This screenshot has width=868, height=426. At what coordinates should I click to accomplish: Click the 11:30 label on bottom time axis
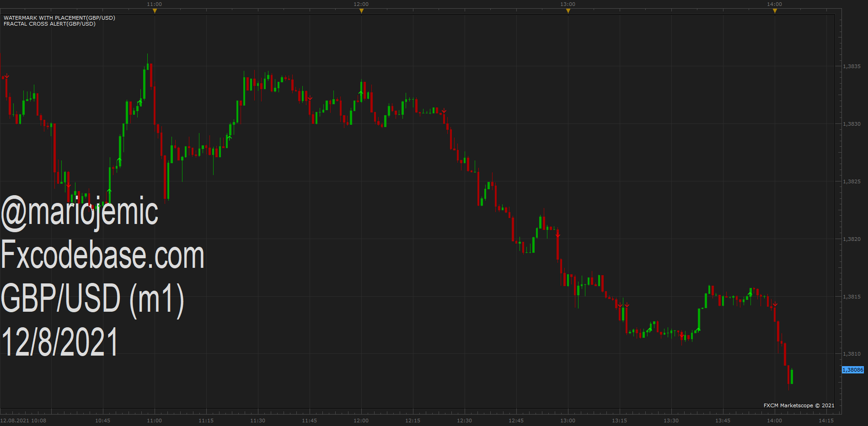[257, 421]
